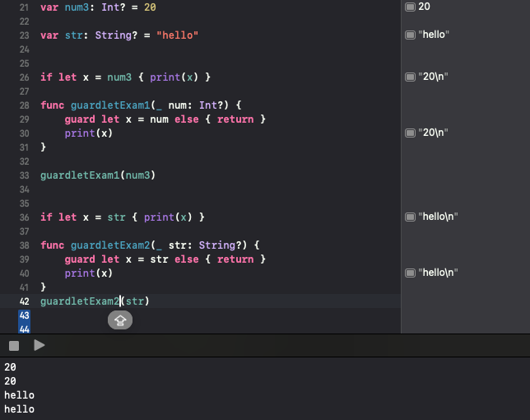Click guardletExam1(num3) call on line 33
The image size is (530, 420).
tap(98, 175)
